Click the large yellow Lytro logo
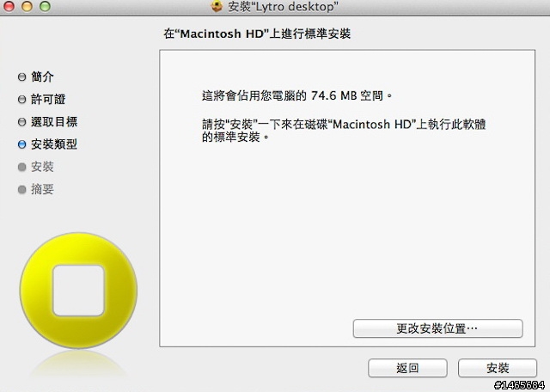 pyautogui.click(x=78, y=291)
